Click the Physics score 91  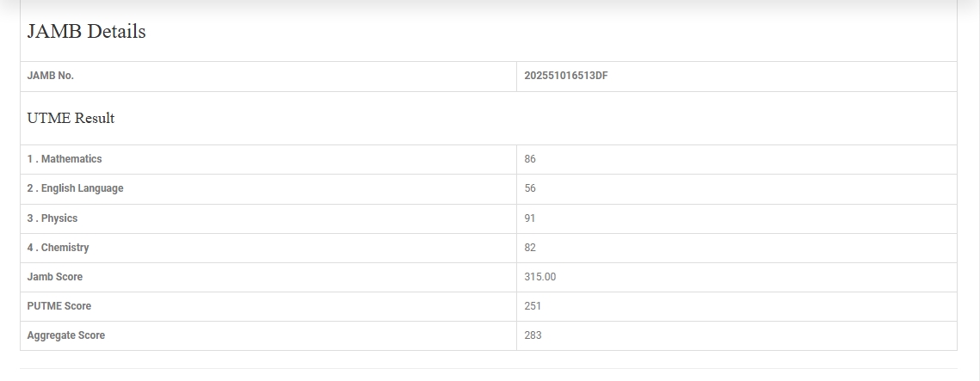pyautogui.click(x=530, y=218)
